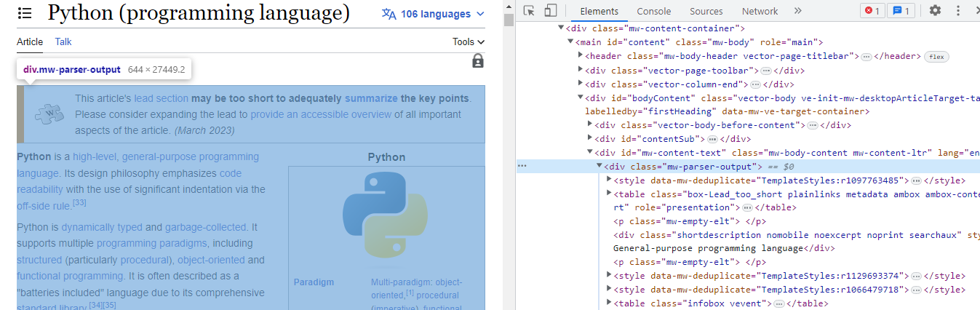Collapse the selected mw-parser-output node
The image size is (980, 310).
(599, 167)
